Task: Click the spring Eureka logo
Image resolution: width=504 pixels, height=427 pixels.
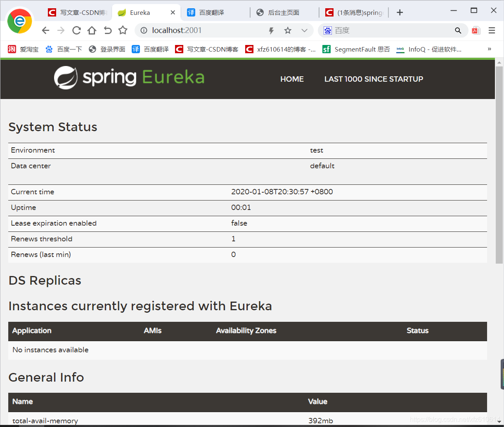Action: point(129,78)
